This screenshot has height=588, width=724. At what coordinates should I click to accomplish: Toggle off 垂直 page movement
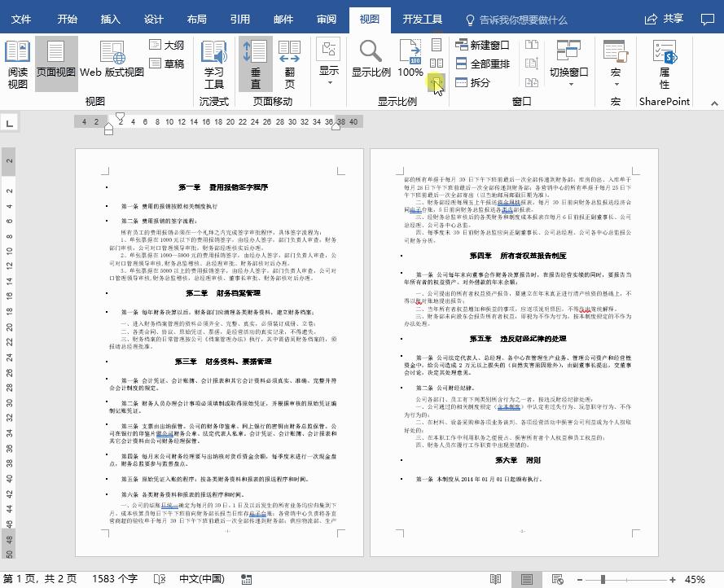point(256,61)
